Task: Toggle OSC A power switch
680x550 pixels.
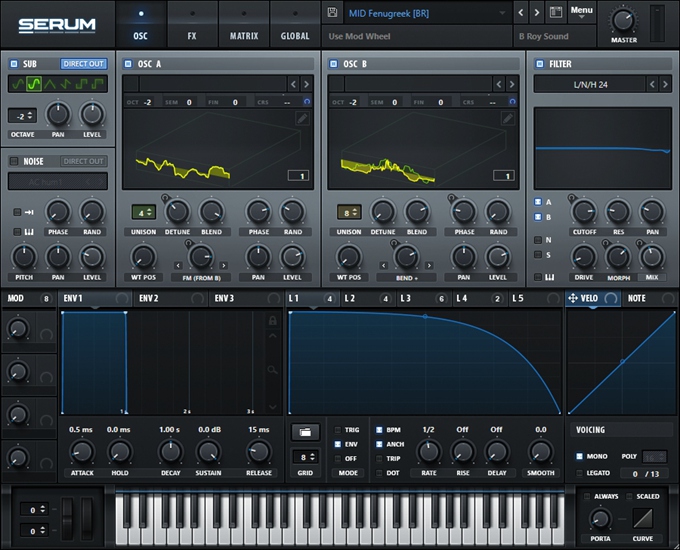Action: (128, 64)
